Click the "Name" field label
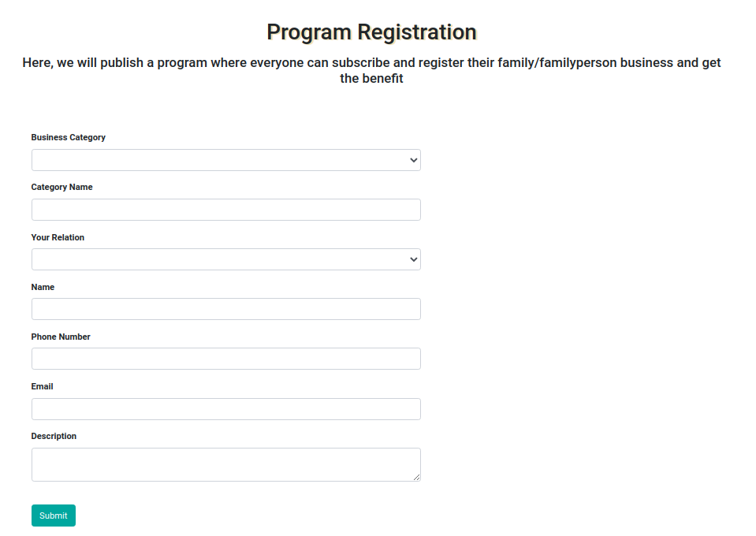Screen dimensions: 756x536 (x=43, y=287)
